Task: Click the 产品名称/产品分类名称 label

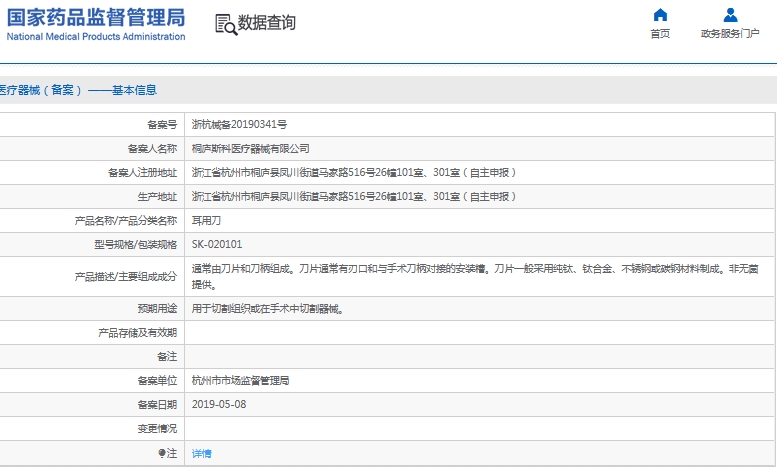Action: (125, 220)
